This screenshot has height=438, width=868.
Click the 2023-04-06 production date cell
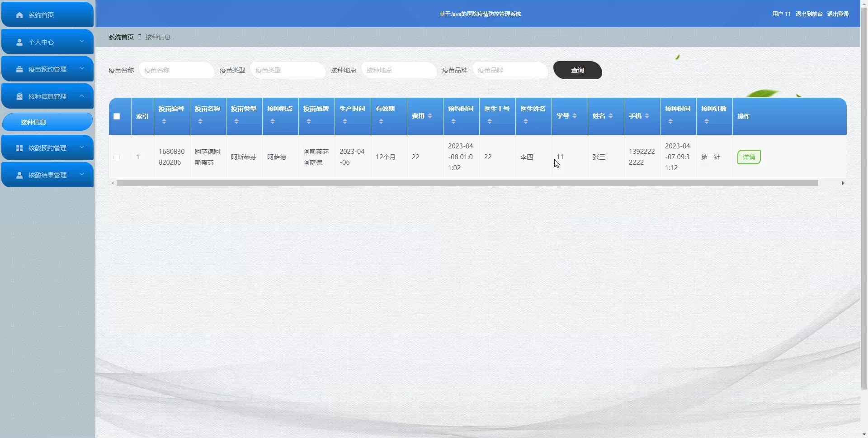click(x=352, y=157)
